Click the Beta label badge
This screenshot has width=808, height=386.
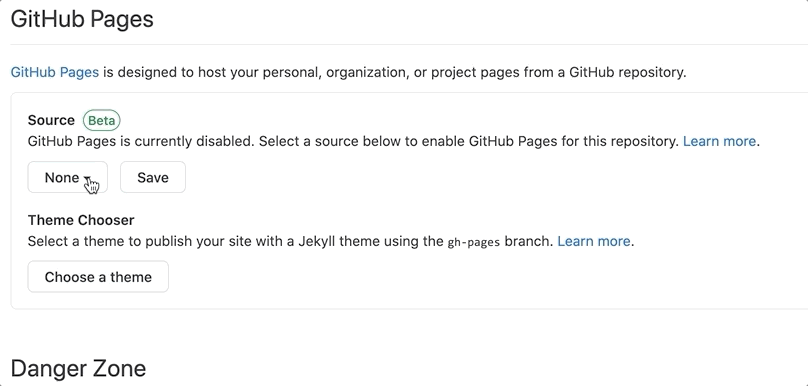102,120
